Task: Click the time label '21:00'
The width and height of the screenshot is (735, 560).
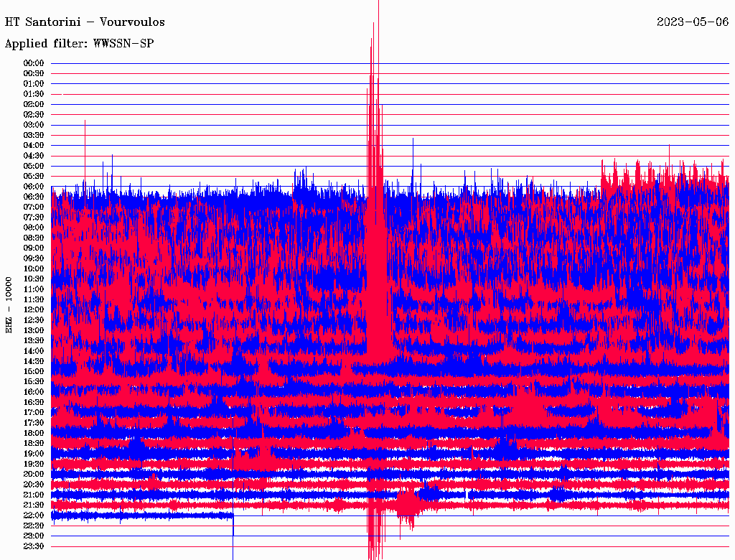Action: pyautogui.click(x=34, y=495)
